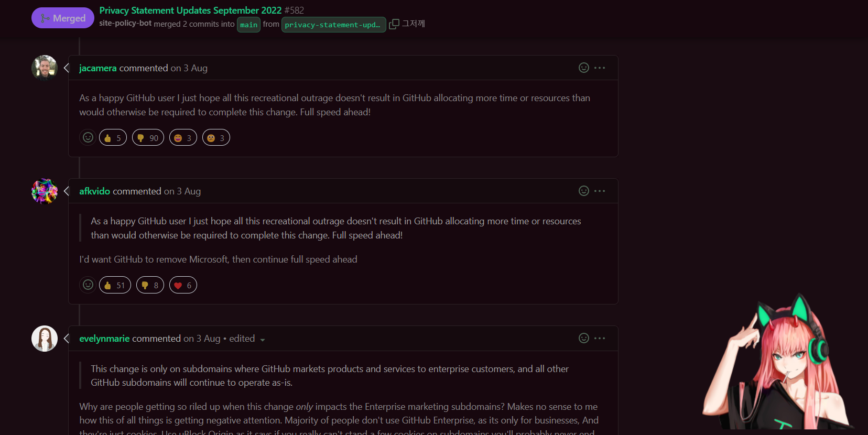Toggle laugh reaction with 3 on jacamera comment

183,137
